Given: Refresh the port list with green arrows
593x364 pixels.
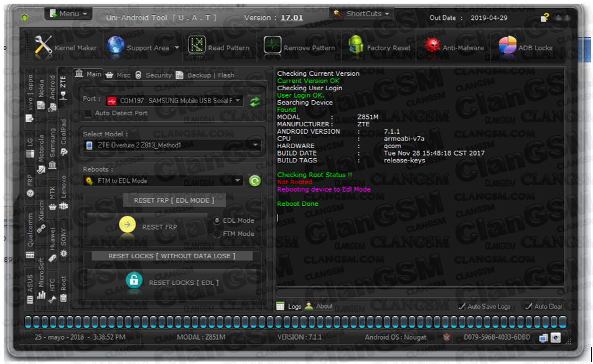Looking at the screenshot, I should (x=254, y=101).
